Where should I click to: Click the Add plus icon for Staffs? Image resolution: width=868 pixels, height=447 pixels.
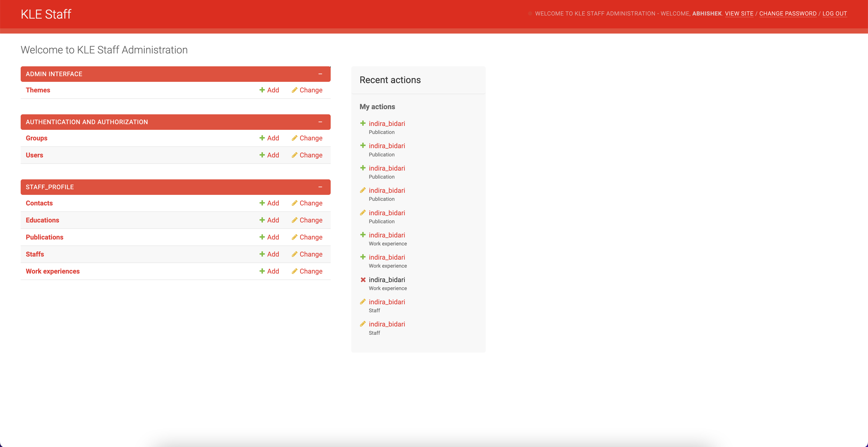pyautogui.click(x=262, y=254)
